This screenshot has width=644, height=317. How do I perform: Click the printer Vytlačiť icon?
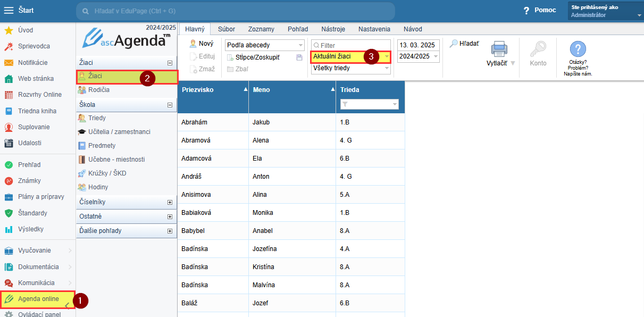tap(499, 49)
